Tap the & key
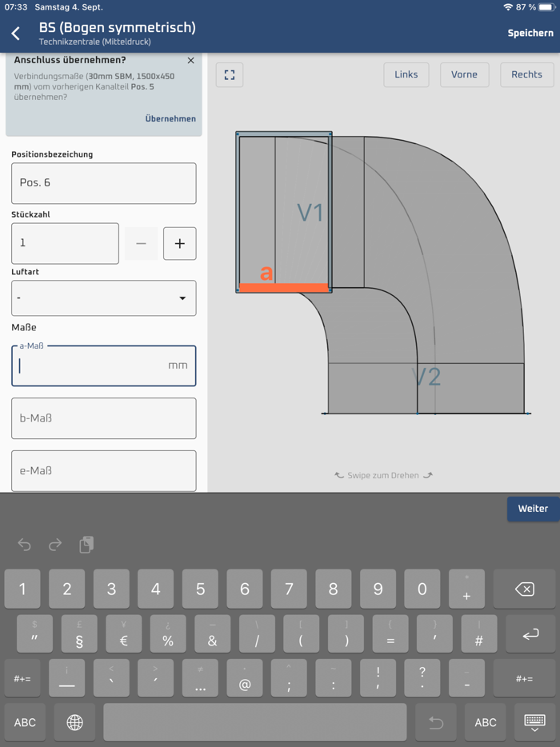 (x=213, y=634)
